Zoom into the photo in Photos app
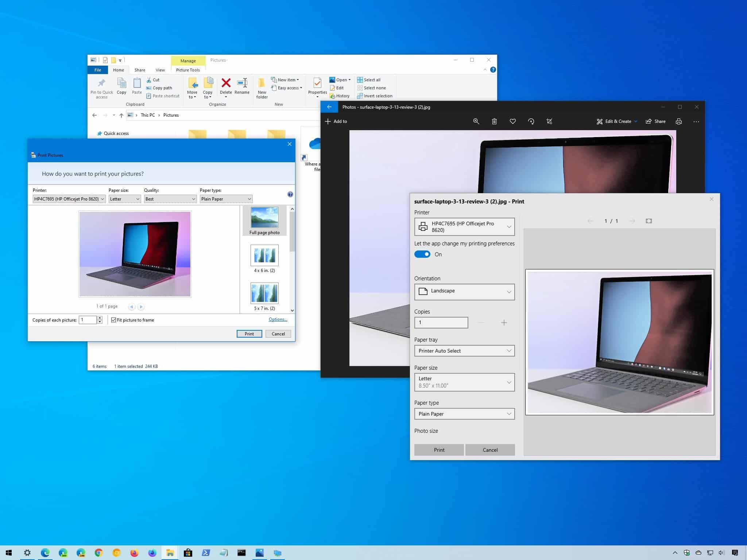Viewport: 747px width, 560px height. point(476,121)
